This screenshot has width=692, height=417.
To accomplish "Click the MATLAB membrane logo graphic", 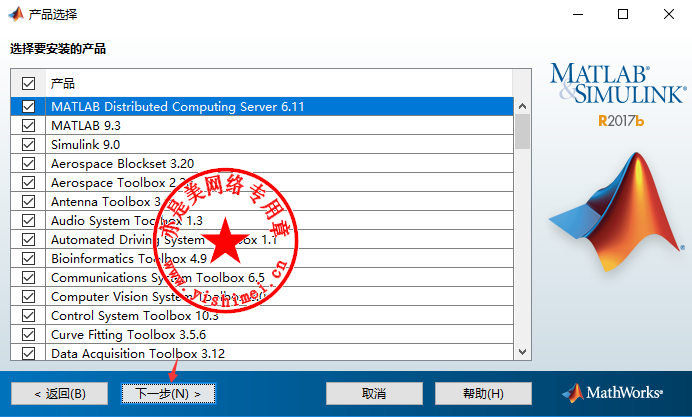I will coord(617,212).
